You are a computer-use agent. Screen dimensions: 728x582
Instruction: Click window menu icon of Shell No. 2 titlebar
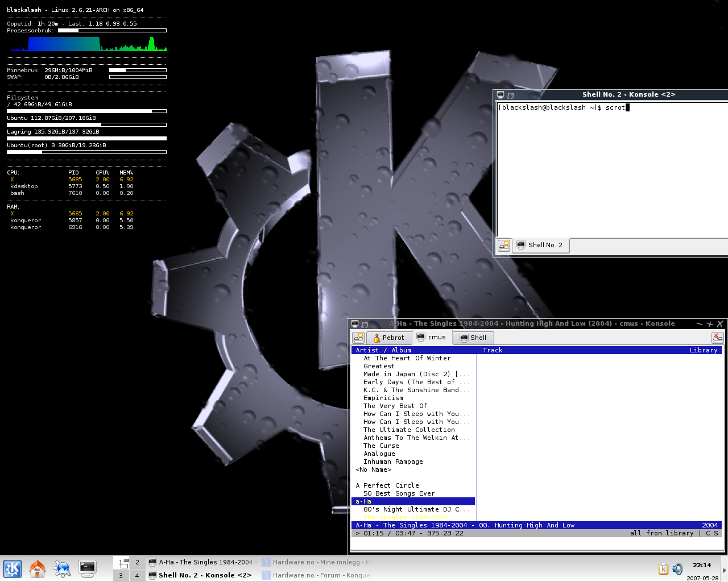[x=500, y=95]
